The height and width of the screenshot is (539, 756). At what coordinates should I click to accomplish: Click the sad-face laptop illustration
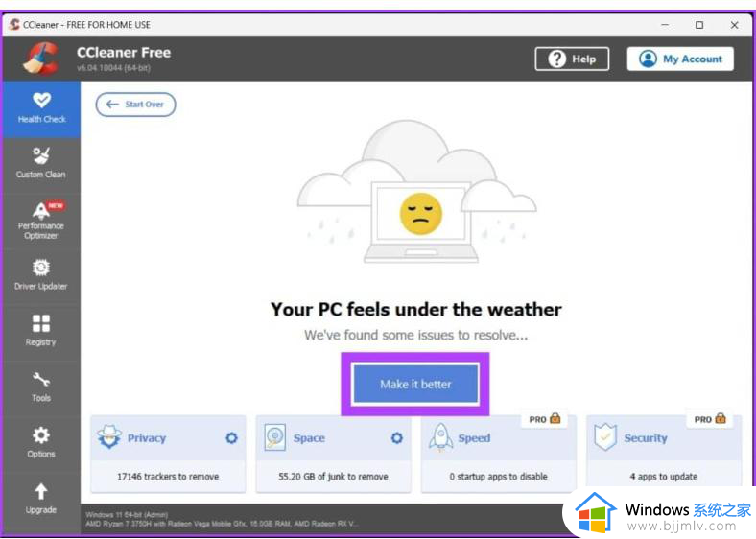tap(421, 222)
